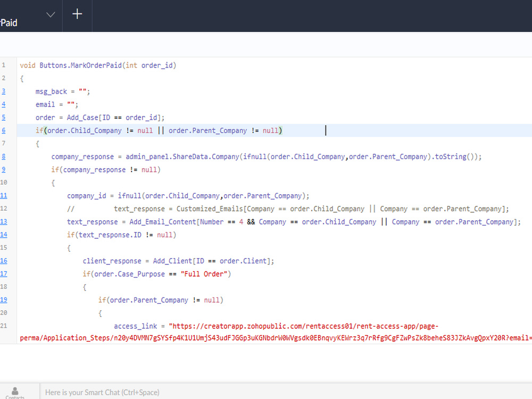Click 'text_response.ID' on line 14

pyautogui.click(x=110, y=235)
